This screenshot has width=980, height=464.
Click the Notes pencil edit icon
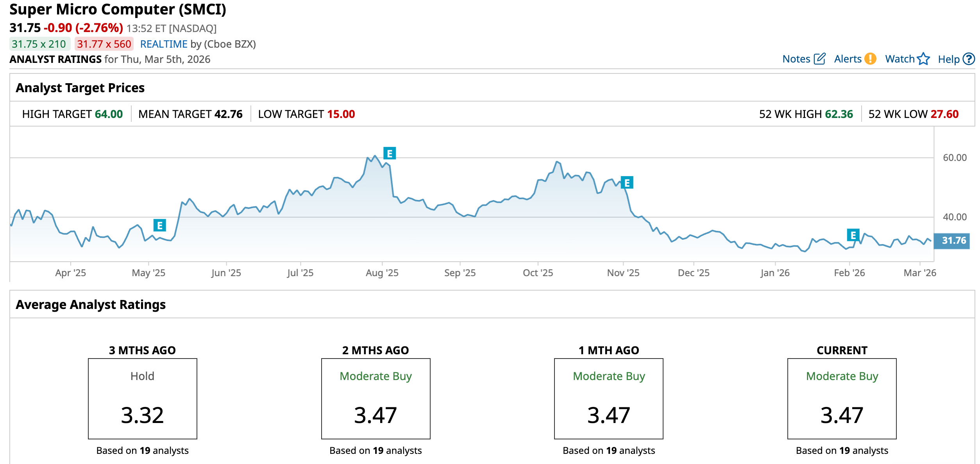pyautogui.click(x=819, y=59)
